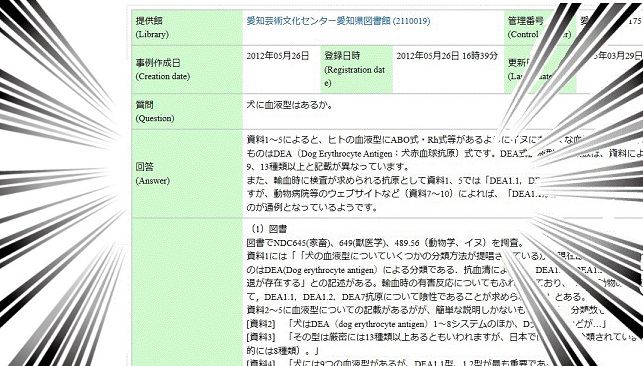Select the 管理番号 (Control number) label

(x=540, y=27)
